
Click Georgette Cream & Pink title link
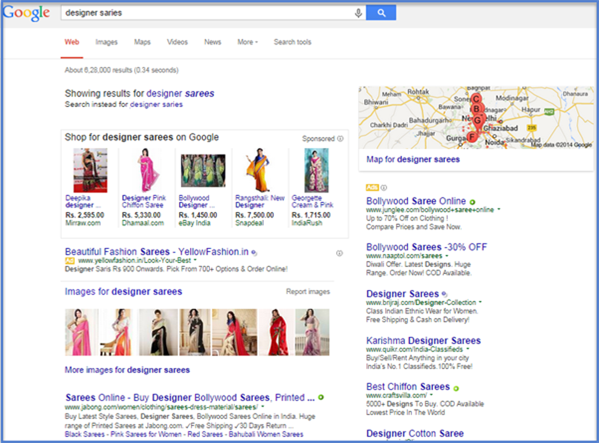(312, 201)
